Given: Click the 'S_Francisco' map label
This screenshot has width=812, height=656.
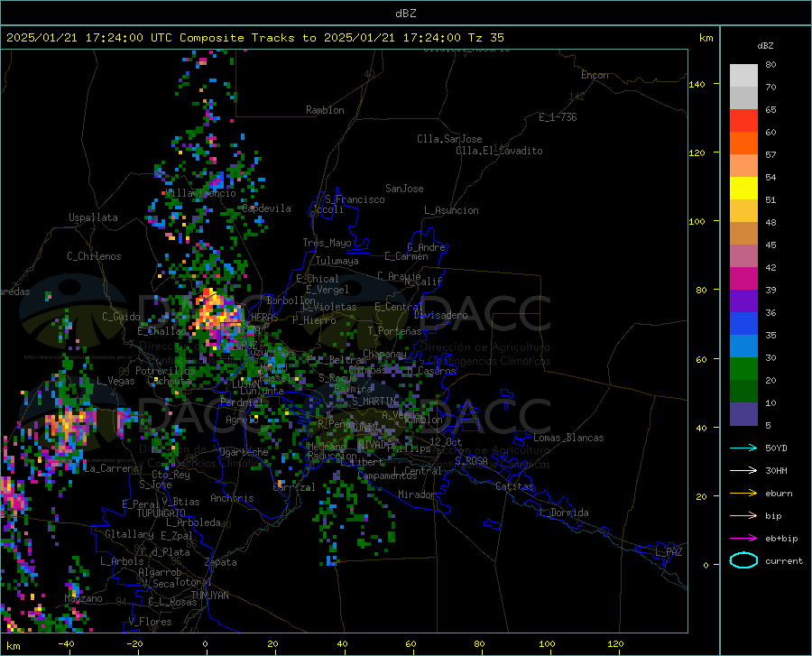Looking at the screenshot, I should coord(355,199).
